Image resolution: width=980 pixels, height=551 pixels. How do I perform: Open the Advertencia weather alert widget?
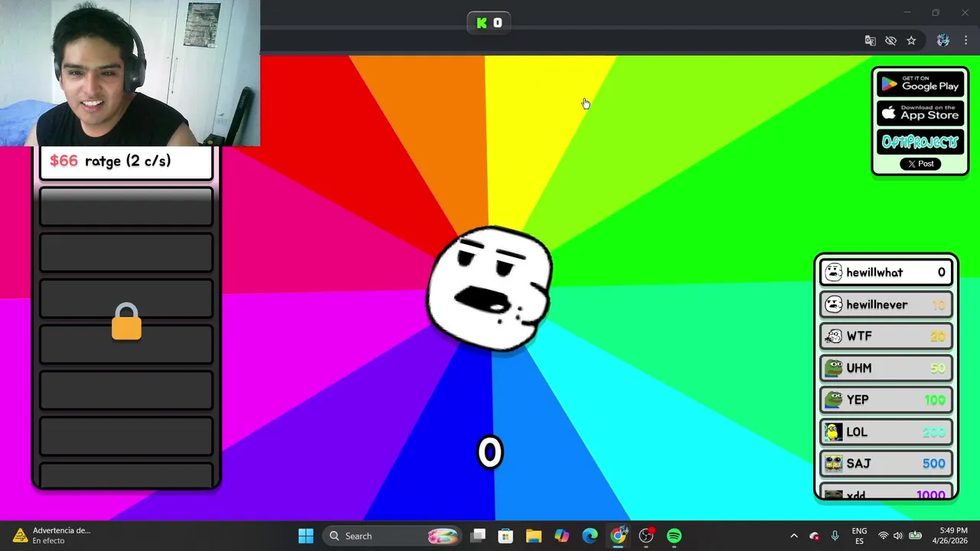click(x=54, y=536)
